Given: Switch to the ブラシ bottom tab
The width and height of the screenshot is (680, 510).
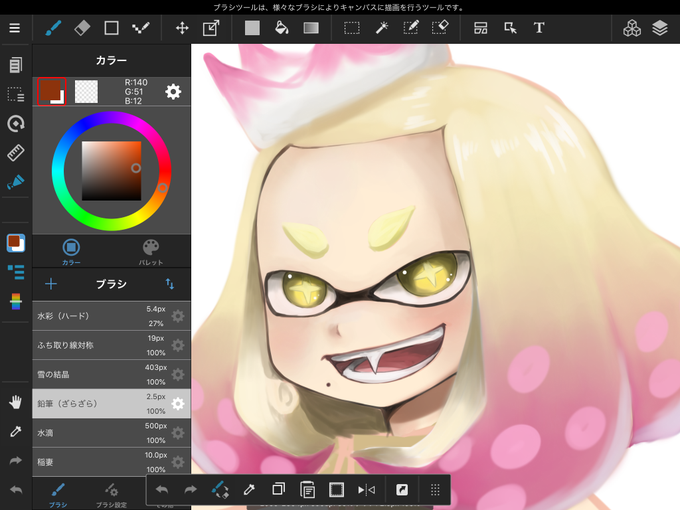Looking at the screenshot, I should coord(58,495).
